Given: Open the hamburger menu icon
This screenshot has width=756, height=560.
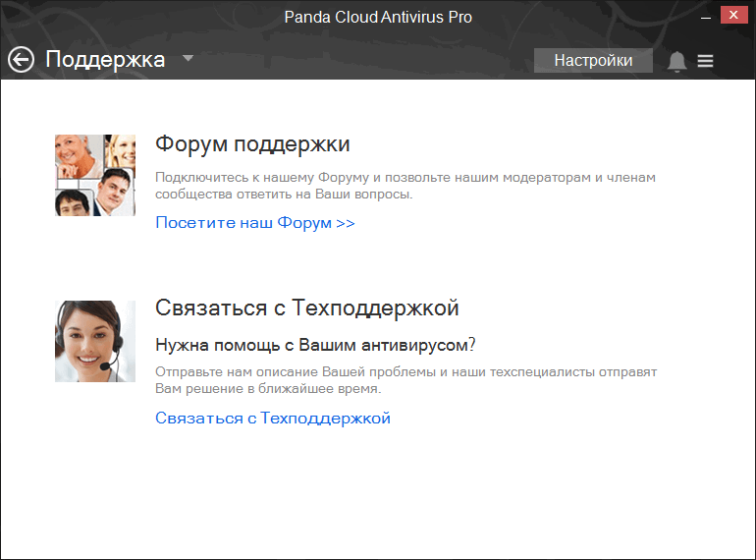Looking at the screenshot, I should tap(705, 61).
